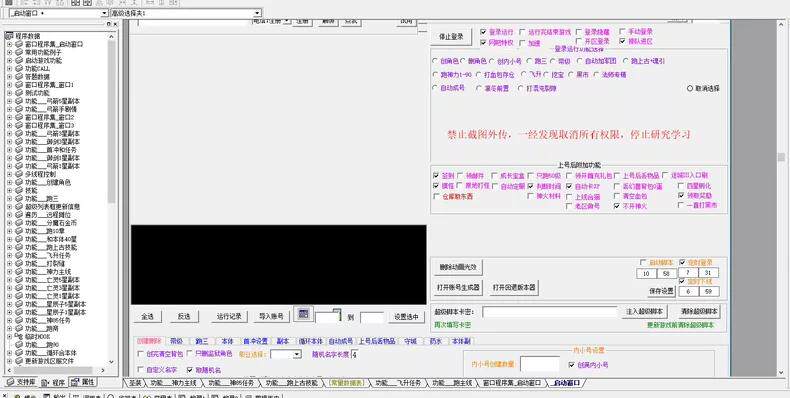790x398 pixels.
Task: Enable the 开区登录 checkbox
Action: pos(579,41)
